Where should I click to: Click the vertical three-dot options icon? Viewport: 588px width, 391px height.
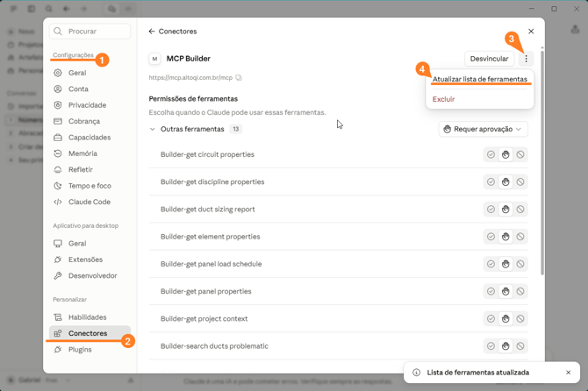[x=526, y=59]
